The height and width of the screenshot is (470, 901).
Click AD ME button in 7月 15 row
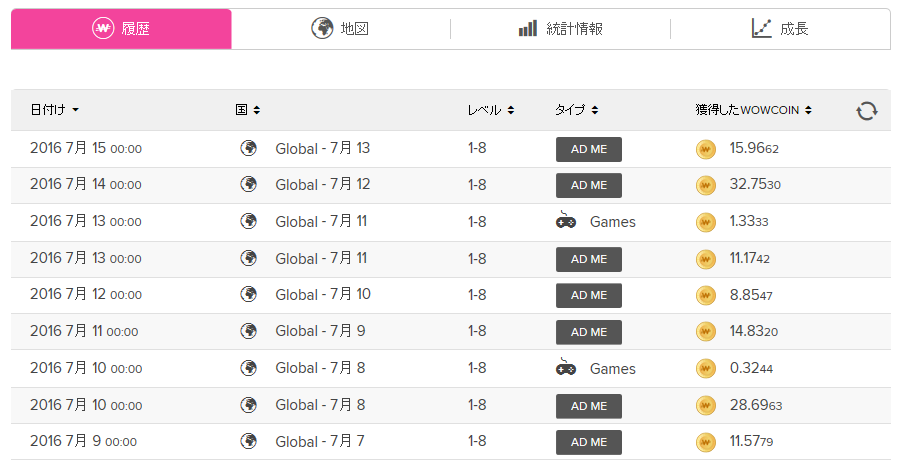tap(588, 149)
